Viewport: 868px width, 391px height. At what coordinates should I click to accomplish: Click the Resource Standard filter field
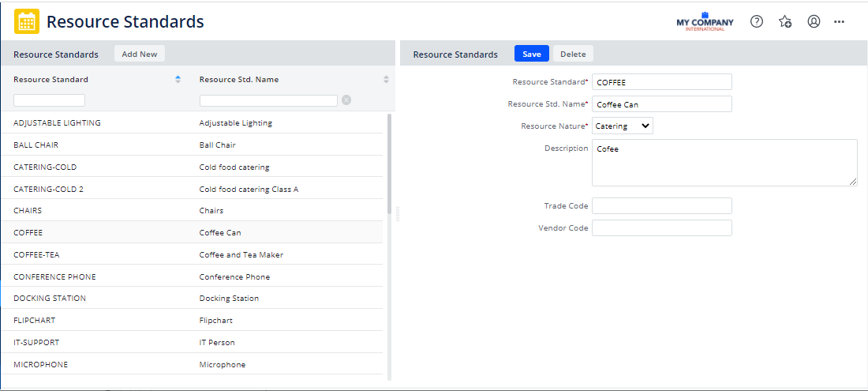click(x=49, y=100)
